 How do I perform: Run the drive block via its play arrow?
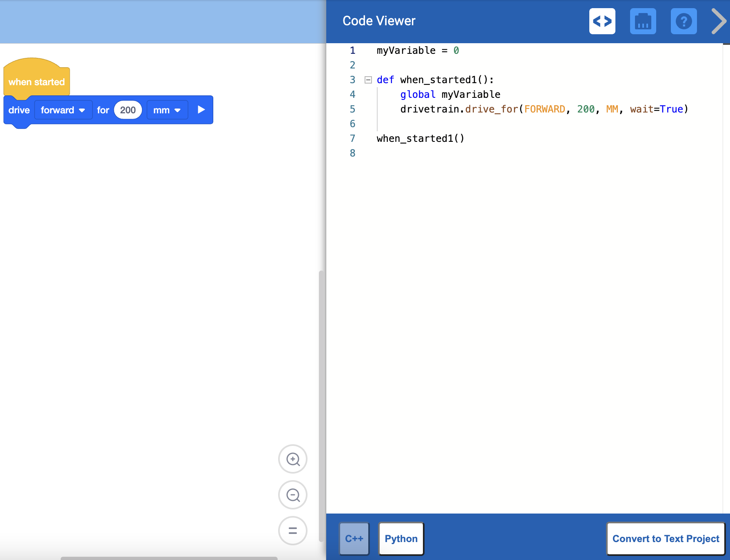point(201,110)
